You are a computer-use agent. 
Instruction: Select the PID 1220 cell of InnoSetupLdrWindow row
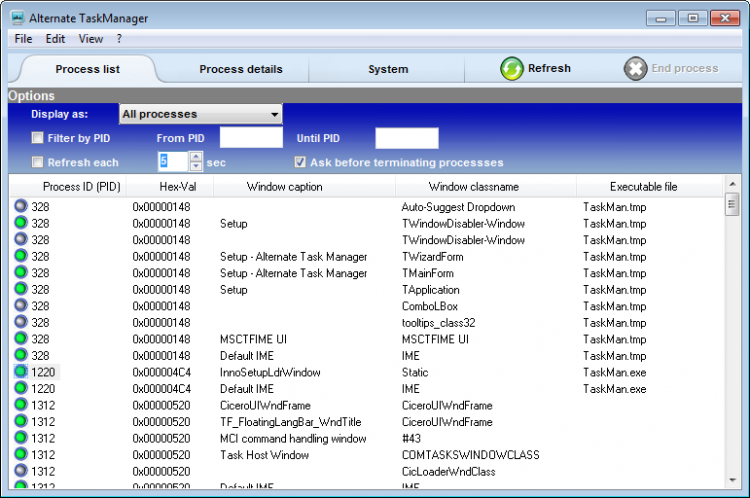pyautogui.click(x=43, y=372)
